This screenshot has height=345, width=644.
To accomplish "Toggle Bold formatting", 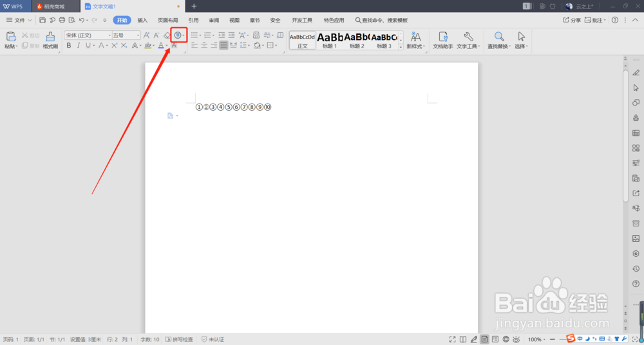I will [69, 45].
